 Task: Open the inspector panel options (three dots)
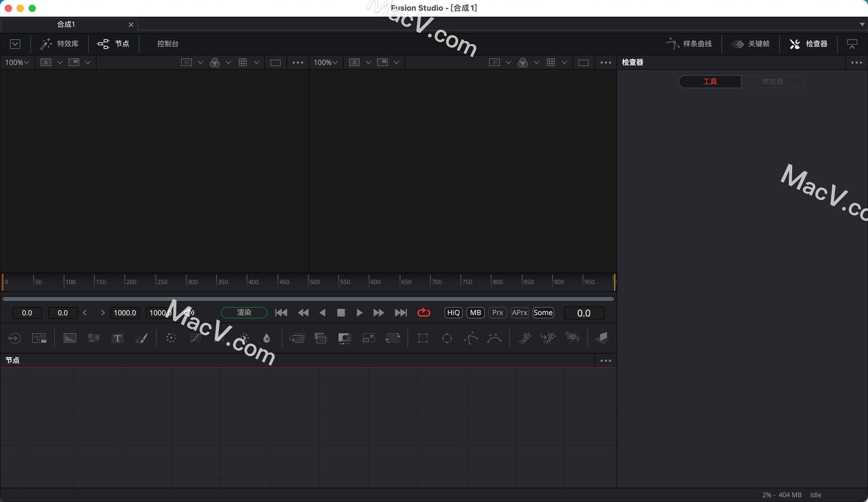856,62
